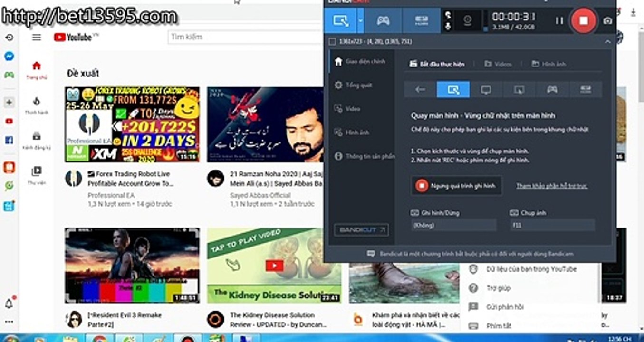Choose rectangle area mode in the mode selection row
Image resolution: width=644 pixels, height=342 pixels.
tap(453, 89)
